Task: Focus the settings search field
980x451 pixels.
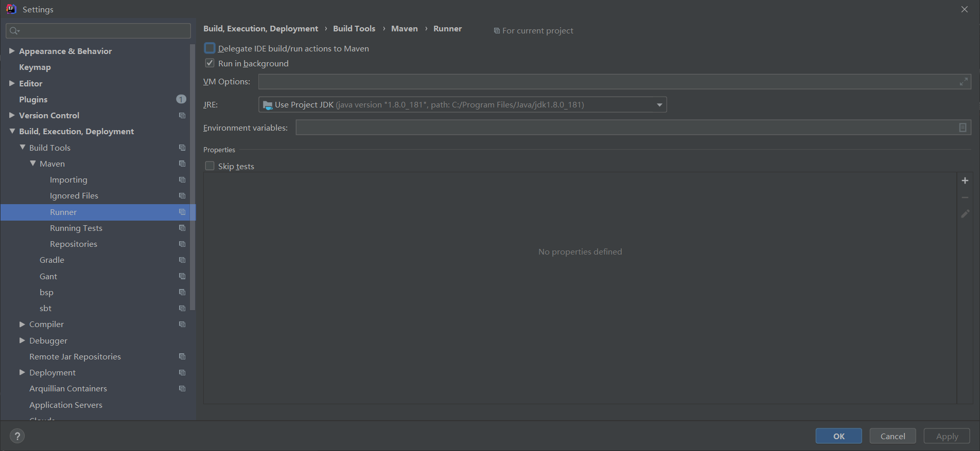Action: pyautogui.click(x=98, y=31)
